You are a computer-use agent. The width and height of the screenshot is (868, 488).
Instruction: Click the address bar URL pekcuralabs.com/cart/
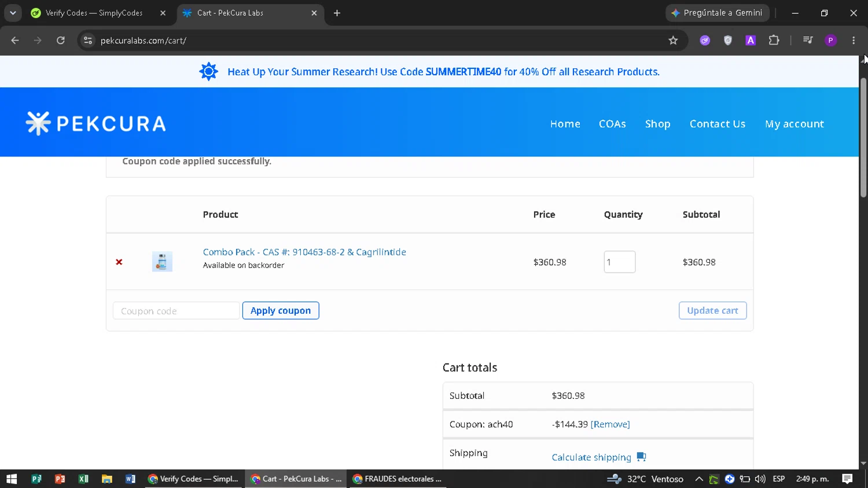(144, 41)
